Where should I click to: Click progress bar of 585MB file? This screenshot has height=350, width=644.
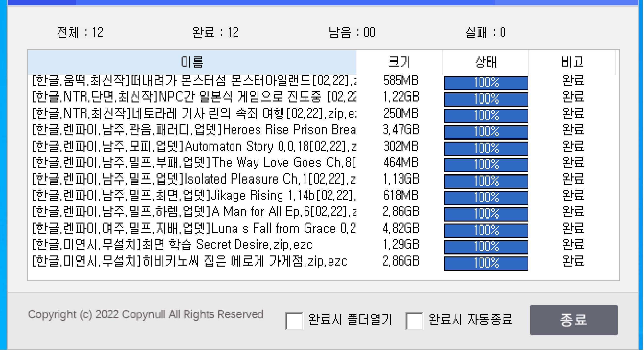click(486, 83)
